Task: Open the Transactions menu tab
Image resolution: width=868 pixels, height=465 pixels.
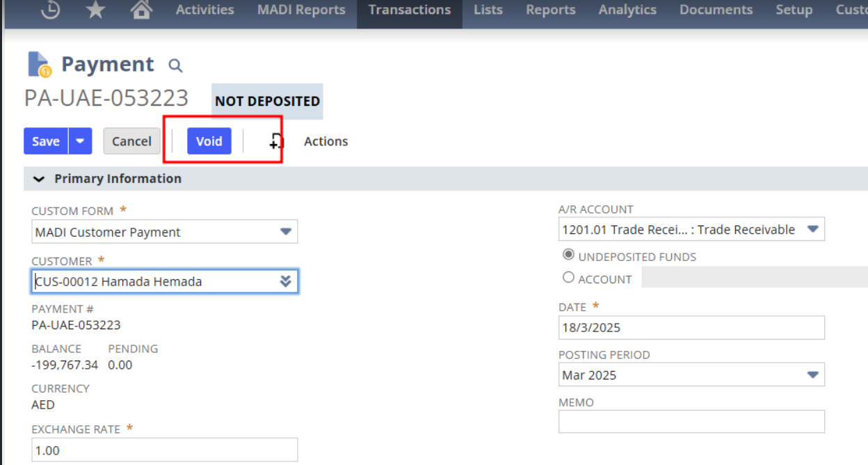Action: [x=409, y=10]
